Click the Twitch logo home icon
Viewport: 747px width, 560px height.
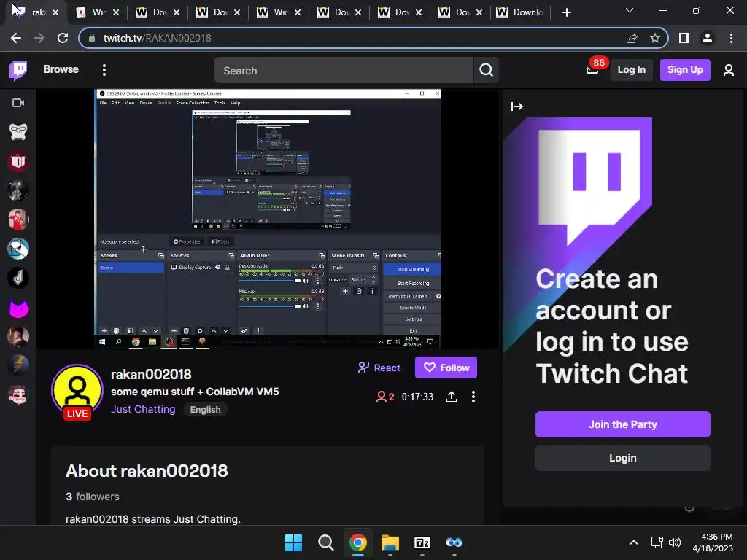tap(18, 71)
